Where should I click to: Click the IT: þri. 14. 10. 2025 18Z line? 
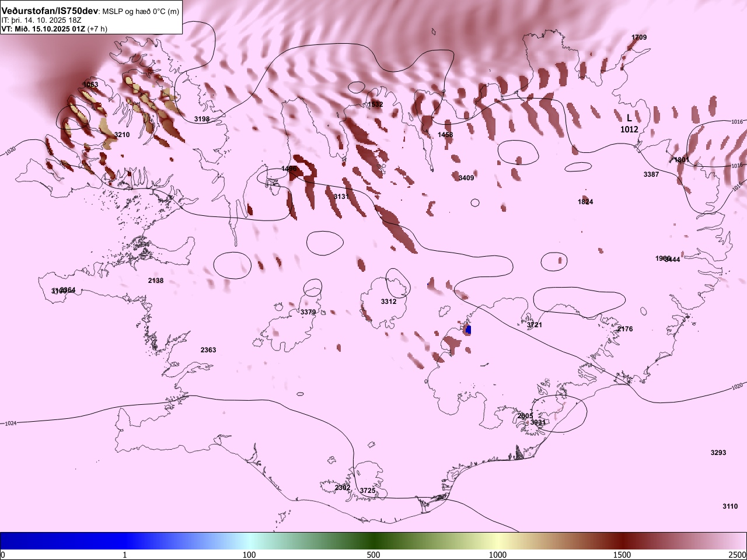click(41, 20)
